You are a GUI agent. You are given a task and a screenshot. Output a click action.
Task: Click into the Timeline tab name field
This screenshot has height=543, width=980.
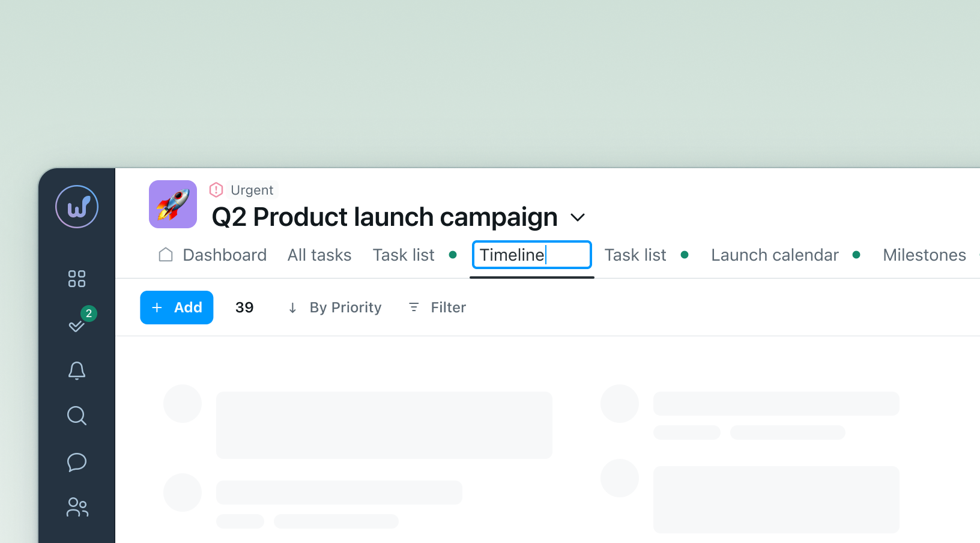[531, 255]
